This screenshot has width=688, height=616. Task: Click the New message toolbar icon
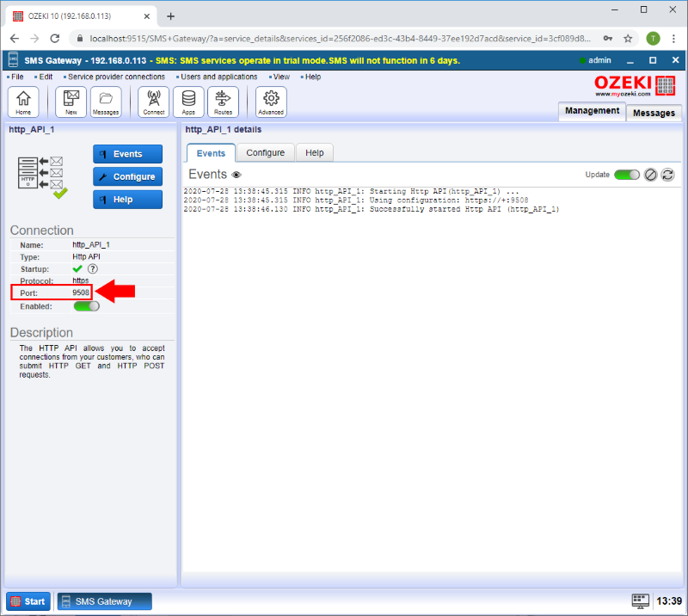pyautogui.click(x=71, y=102)
